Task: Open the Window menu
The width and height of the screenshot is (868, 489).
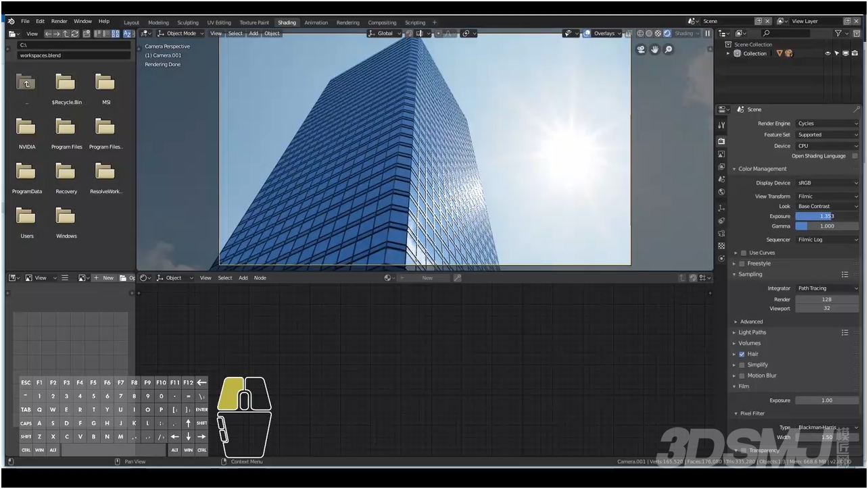Action: pos(82,22)
